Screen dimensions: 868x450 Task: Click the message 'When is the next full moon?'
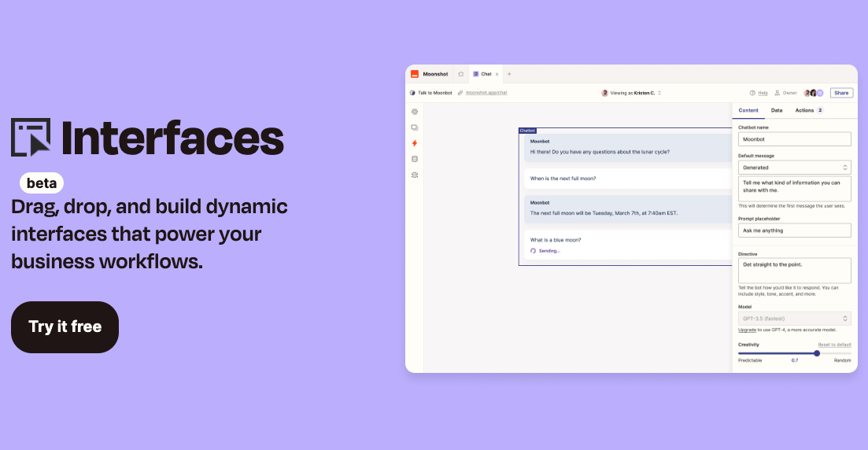[x=628, y=179]
